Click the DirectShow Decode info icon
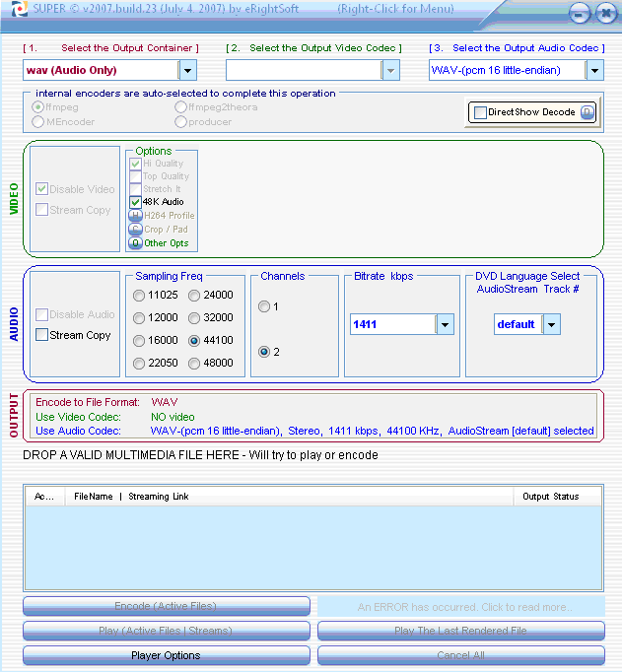 (x=587, y=112)
